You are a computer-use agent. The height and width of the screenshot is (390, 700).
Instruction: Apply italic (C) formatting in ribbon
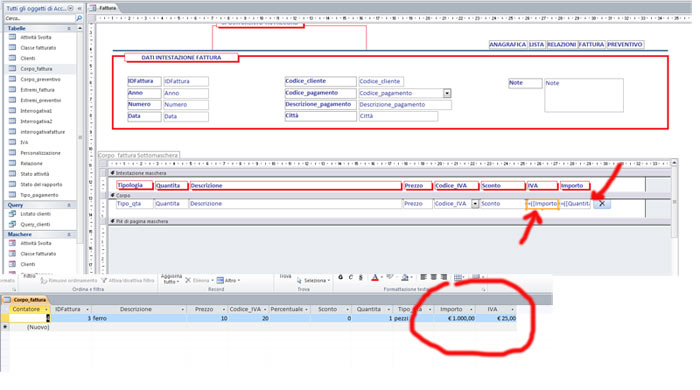tap(350, 278)
